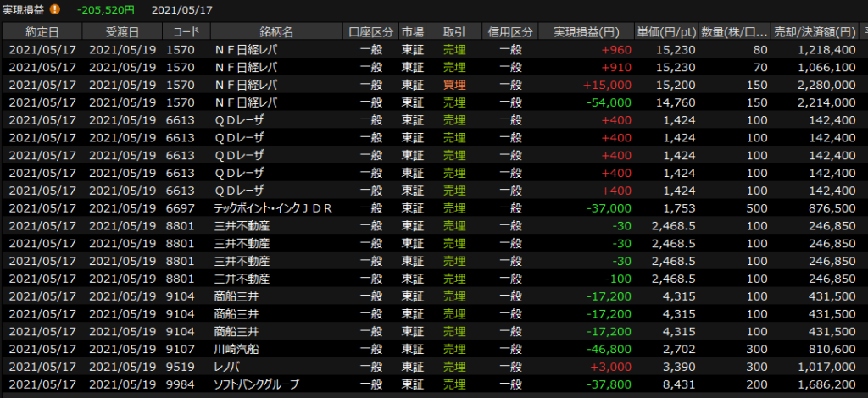868x398 pixels.
Task: Click the 売却/決済額(円) column header
Action: click(x=815, y=32)
